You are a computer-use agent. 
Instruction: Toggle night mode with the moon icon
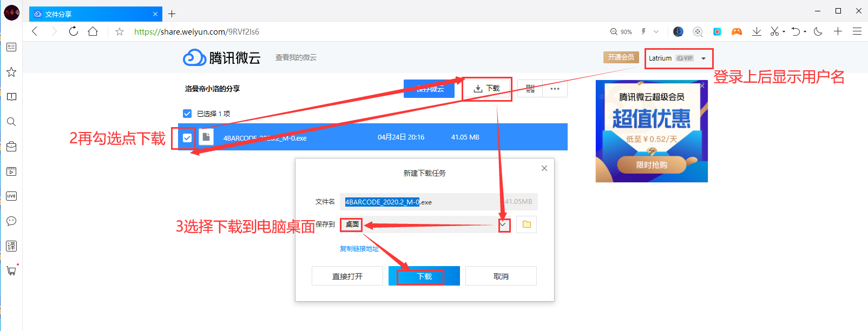[x=818, y=31]
